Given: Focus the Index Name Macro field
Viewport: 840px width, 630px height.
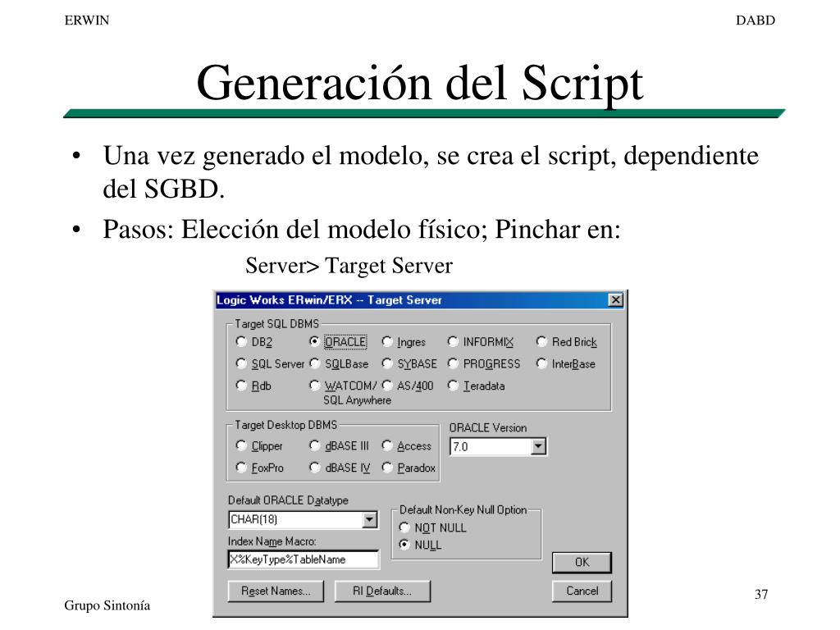Looking at the screenshot, I should [x=304, y=559].
